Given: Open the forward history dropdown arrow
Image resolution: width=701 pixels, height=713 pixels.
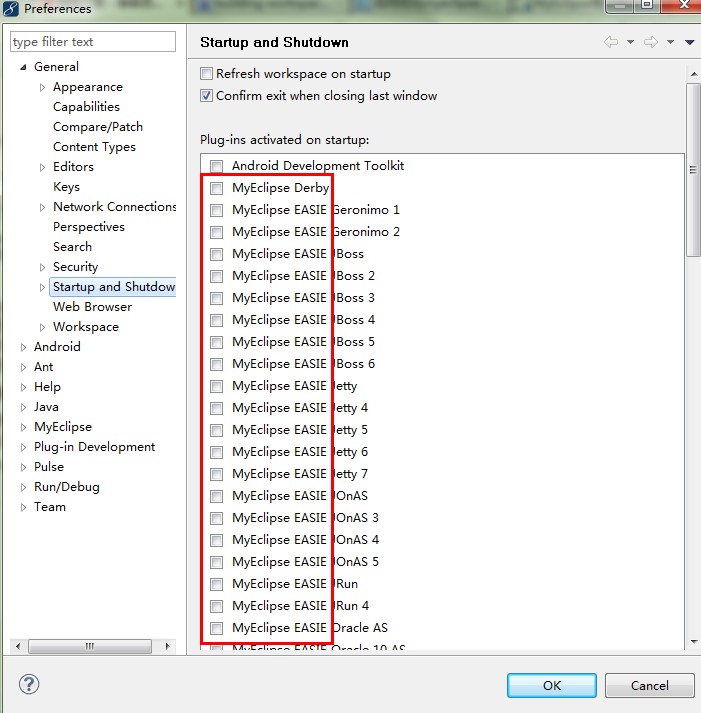Looking at the screenshot, I should 670,42.
